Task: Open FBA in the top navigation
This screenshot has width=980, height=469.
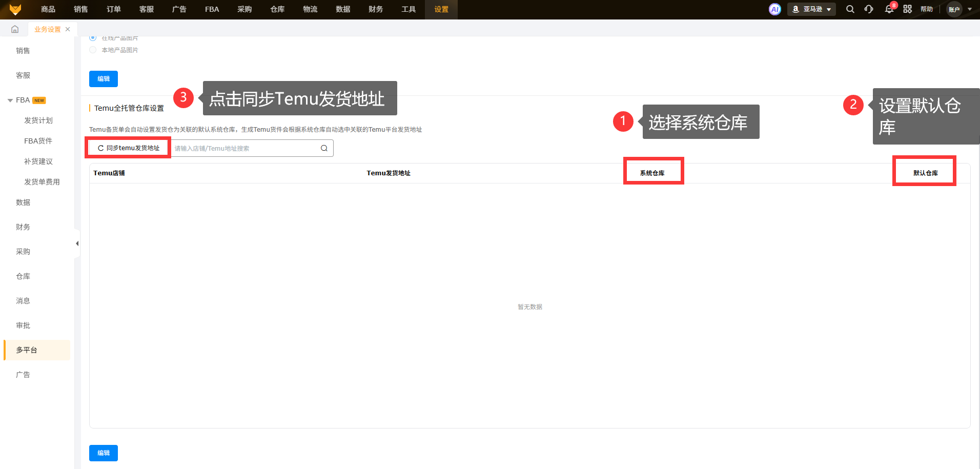Action: [212, 9]
